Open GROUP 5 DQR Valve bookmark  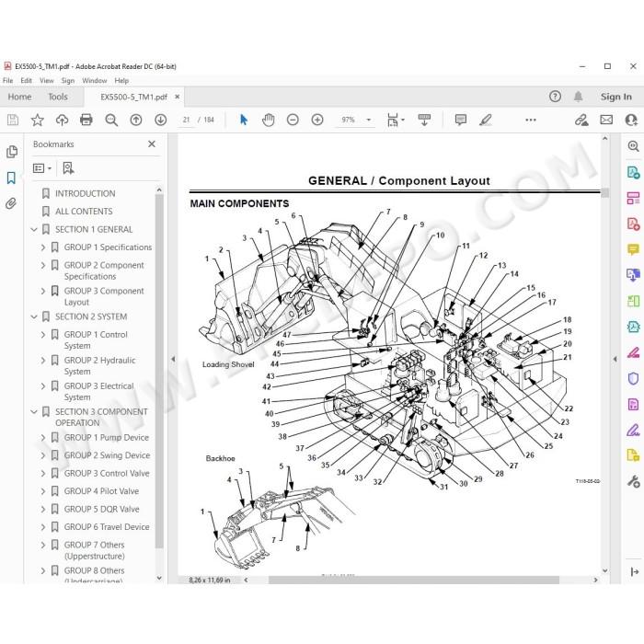tap(101, 509)
